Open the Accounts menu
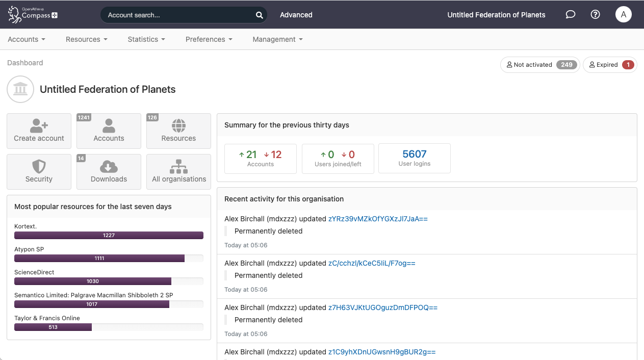This screenshot has width=644, height=360. [26, 39]
